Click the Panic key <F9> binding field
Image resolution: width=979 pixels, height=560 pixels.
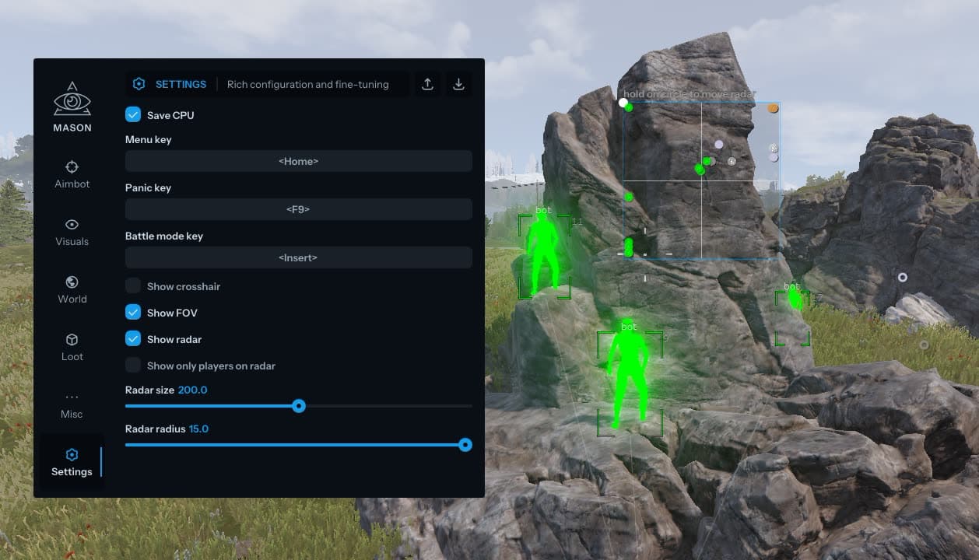pyautogui.click(x=298, y=209)
